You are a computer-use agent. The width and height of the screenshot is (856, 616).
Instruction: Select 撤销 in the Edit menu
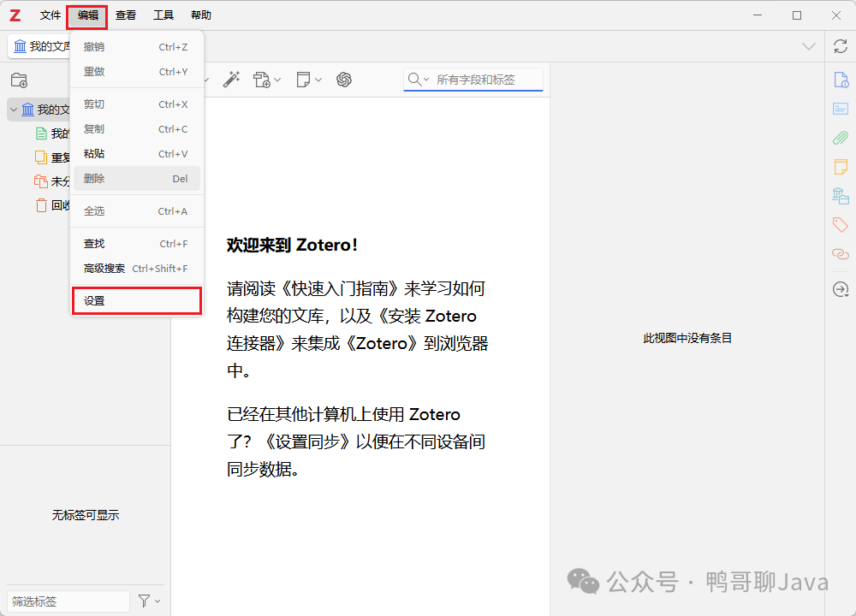136,47
